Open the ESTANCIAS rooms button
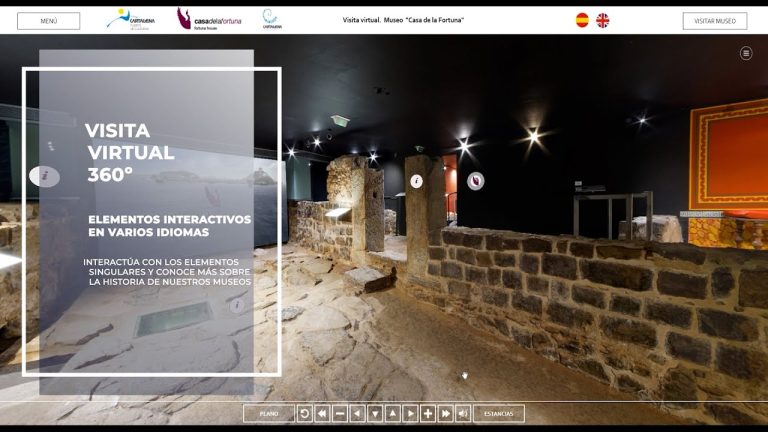This screenshot has height=432, width=768. 499,414
